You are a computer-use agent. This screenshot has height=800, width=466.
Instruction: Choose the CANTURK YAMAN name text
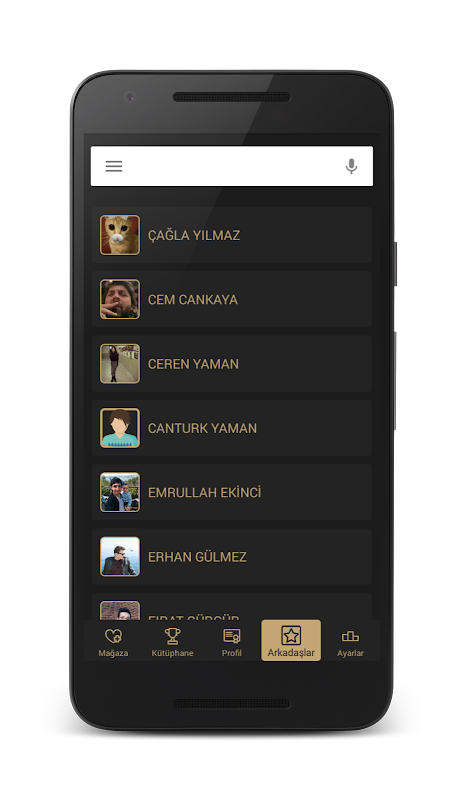(x=203, y=428)
